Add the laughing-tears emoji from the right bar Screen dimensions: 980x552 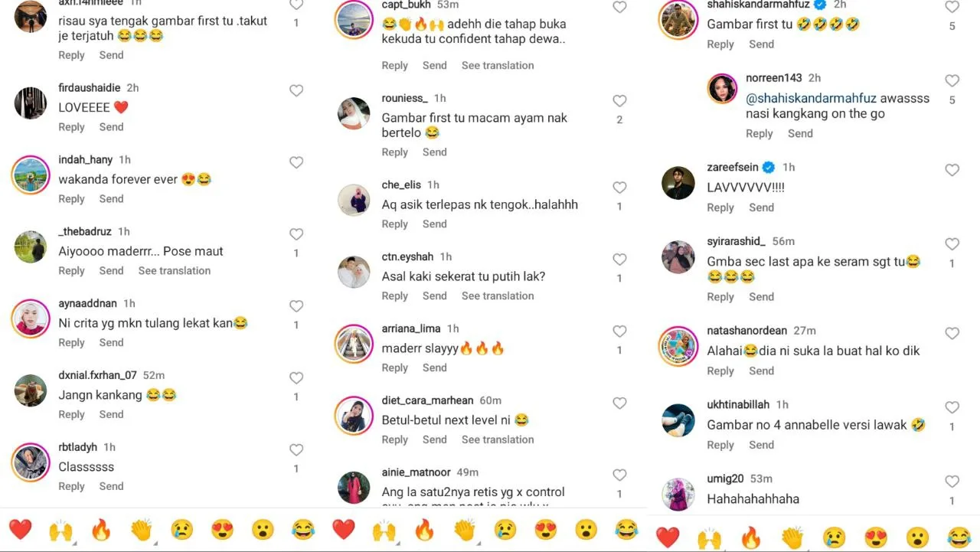tap(959, 537)
